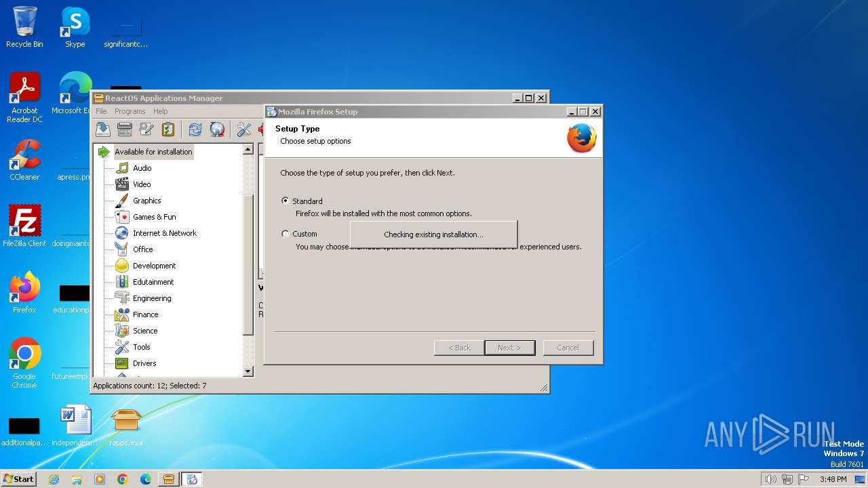868x488 pixels.
Task: Click the Next button in Firefox Setup
Action: tap(510, 348)
